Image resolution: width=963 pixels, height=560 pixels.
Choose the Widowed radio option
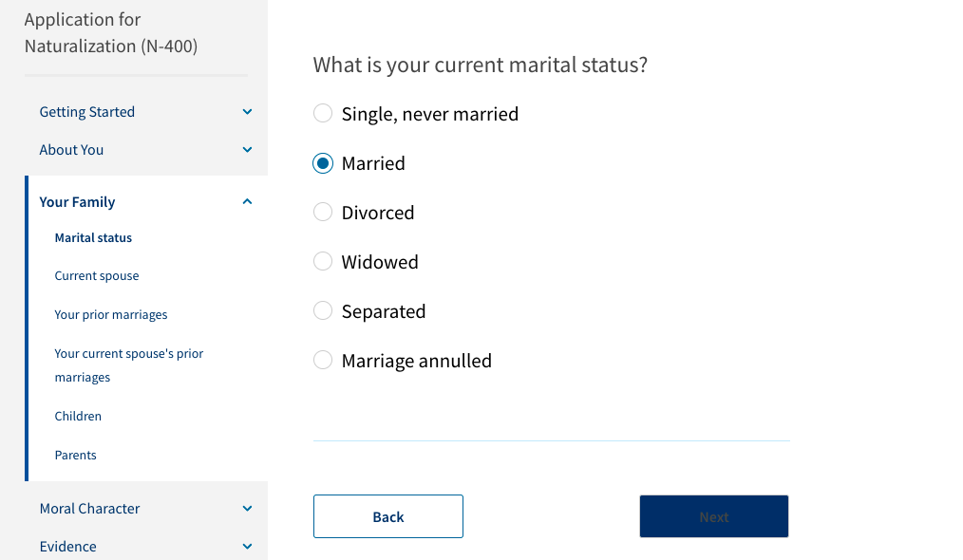(323, 262)
